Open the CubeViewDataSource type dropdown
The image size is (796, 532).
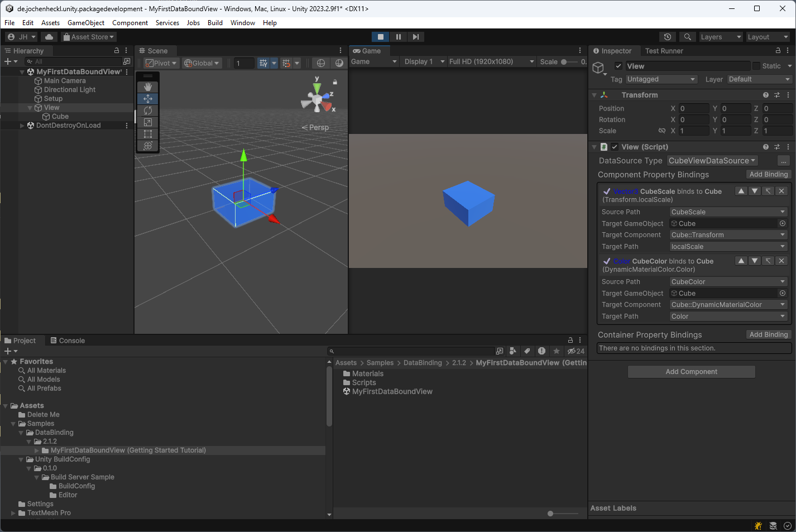[x=712, y=161]
